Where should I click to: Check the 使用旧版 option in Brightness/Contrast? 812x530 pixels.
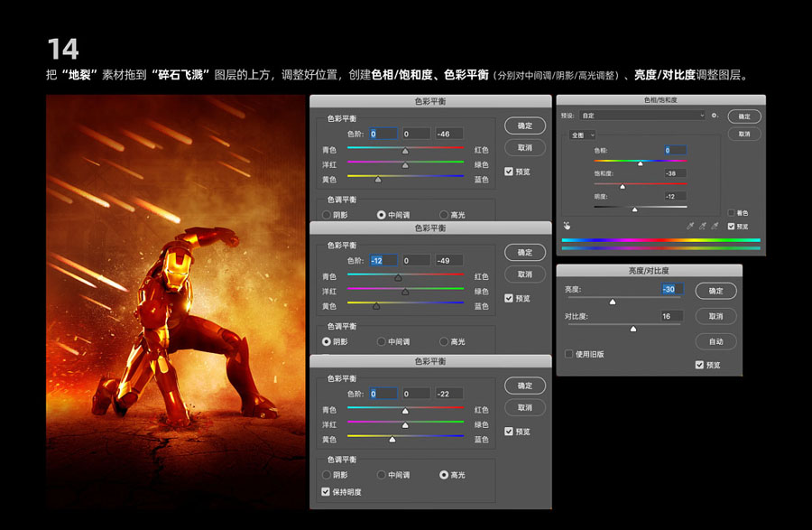click(569, 354)
